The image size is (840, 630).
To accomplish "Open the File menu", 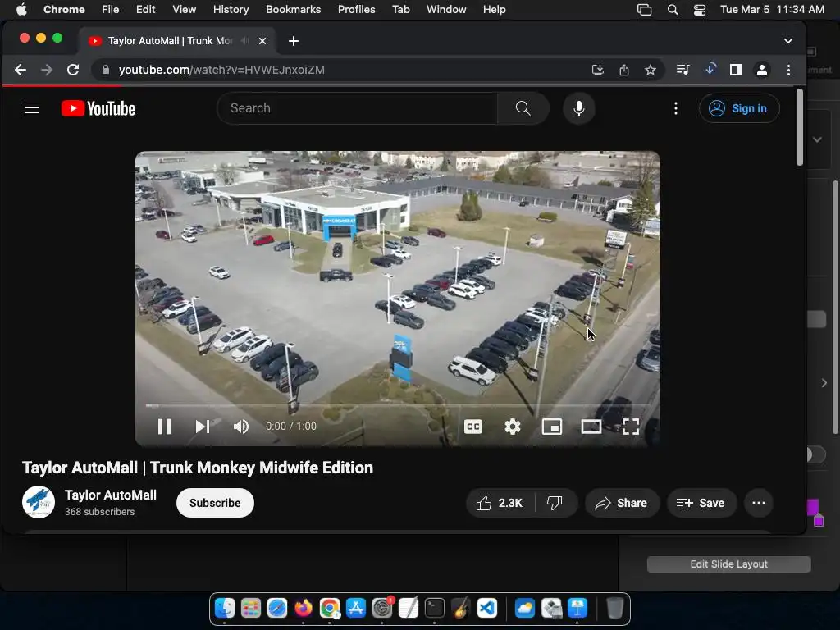I will tap(111, 9).
